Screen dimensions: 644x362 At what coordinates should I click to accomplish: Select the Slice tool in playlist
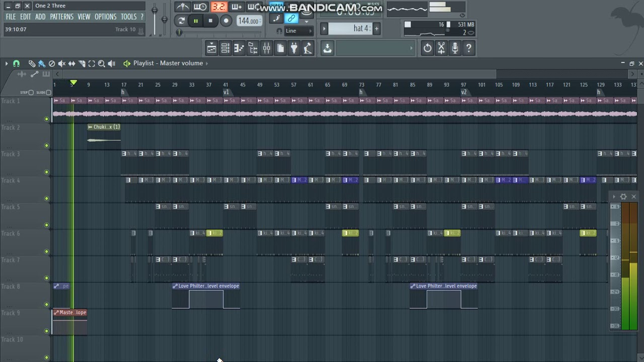point(82,63)
